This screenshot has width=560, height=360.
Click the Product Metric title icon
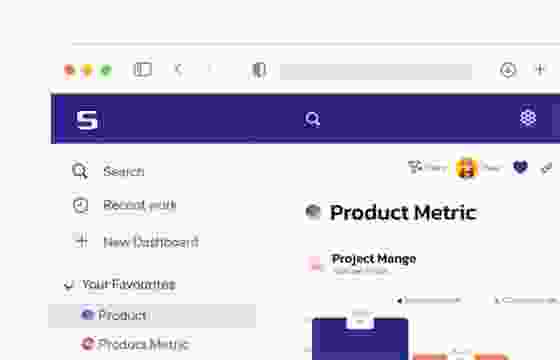coord(314,212)
